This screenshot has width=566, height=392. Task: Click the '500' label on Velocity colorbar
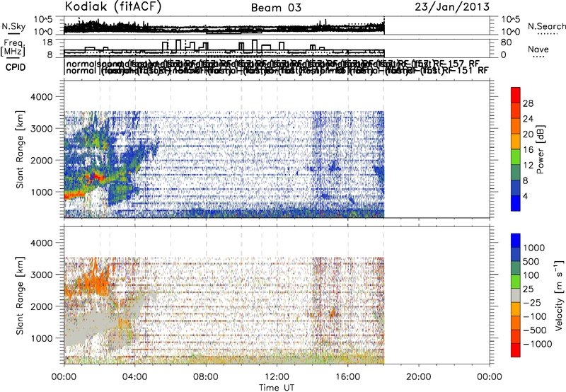pos(531,261)
